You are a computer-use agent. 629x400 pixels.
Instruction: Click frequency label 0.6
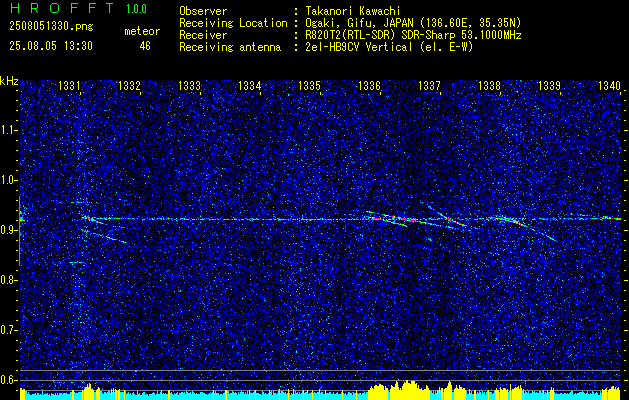click(x=9, y=380)
